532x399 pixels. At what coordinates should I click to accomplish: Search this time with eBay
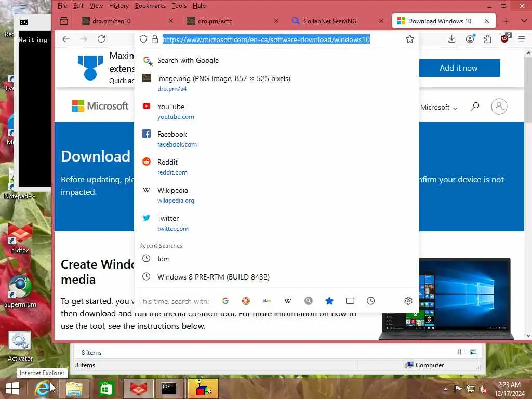pos(267,301)
